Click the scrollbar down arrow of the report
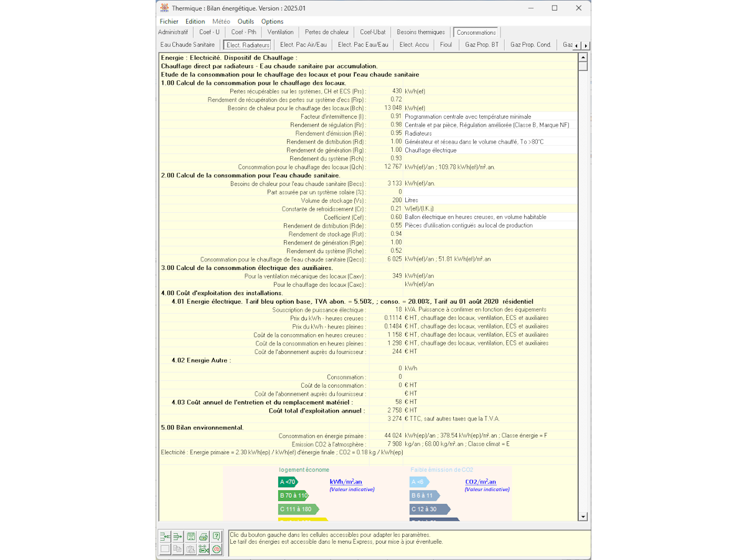 coord(583,516)
